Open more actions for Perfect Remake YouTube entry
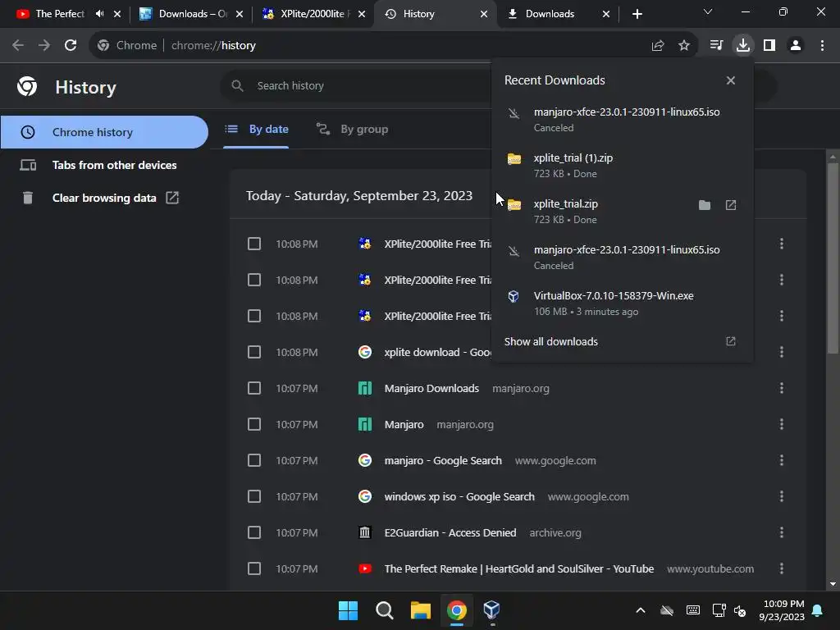 click(782, 569)
